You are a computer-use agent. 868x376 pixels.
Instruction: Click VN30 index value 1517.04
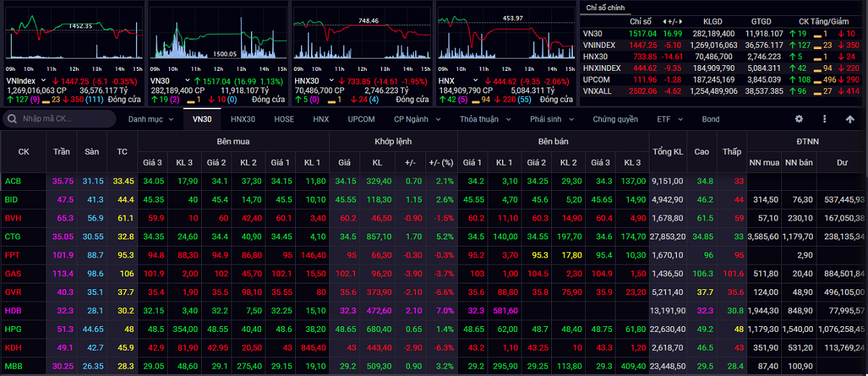tap(643, 33)
